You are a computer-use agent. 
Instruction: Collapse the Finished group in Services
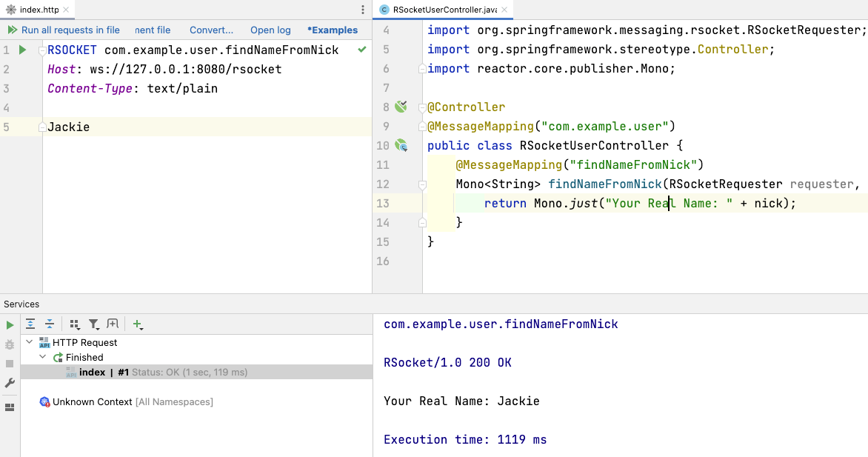(41, 356)
